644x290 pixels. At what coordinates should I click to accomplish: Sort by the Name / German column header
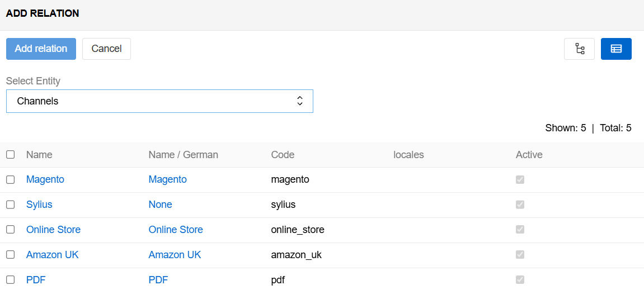click(183, 155)
